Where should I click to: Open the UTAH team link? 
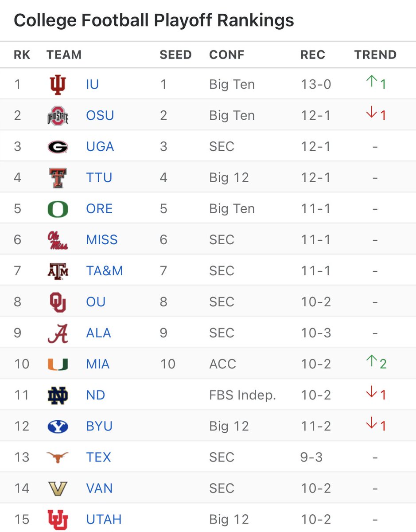pos(104,520)
